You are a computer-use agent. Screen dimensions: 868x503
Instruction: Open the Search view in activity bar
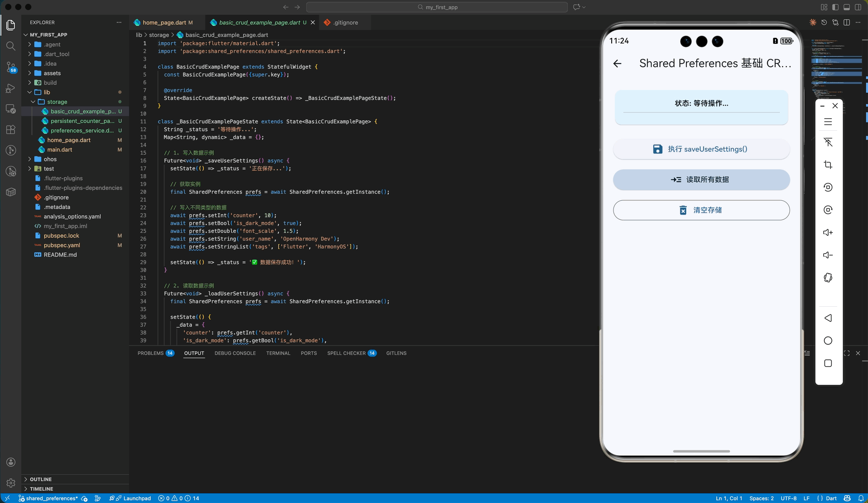(x=11, y=46)
